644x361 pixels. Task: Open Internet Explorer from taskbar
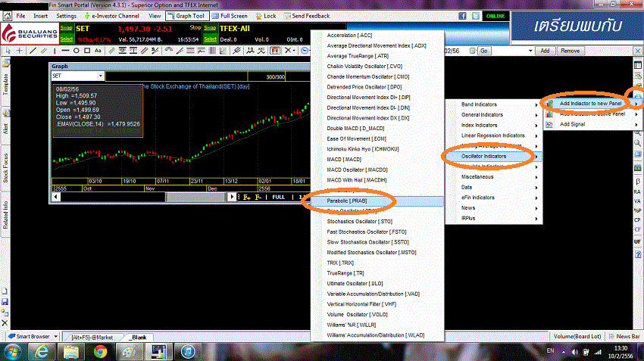click(42, 352)
